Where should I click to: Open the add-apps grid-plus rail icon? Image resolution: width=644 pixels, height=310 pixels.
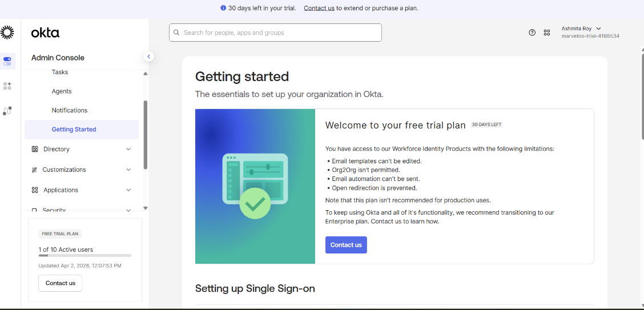coord(7,86)
